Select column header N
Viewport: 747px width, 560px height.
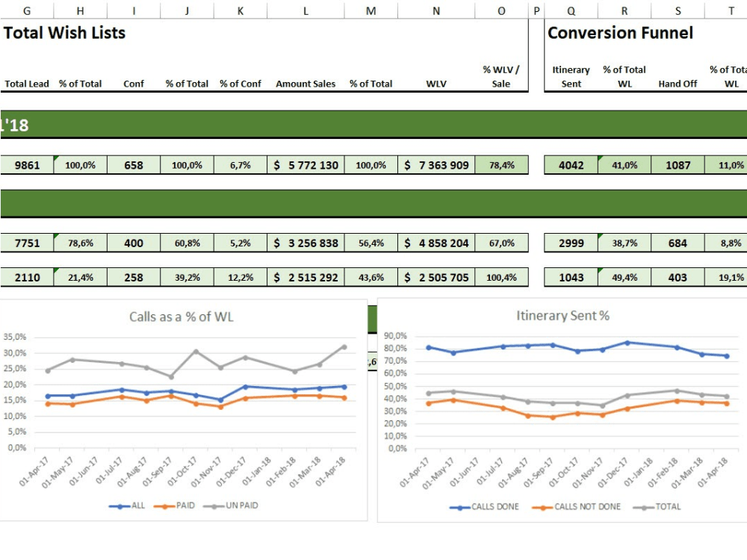(x=436, y=10)
